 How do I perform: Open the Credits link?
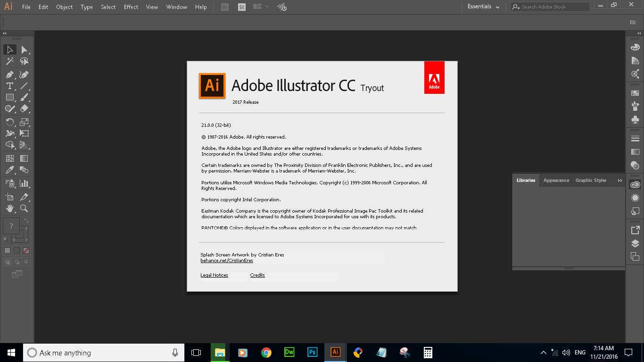click(x=257, y=275)
